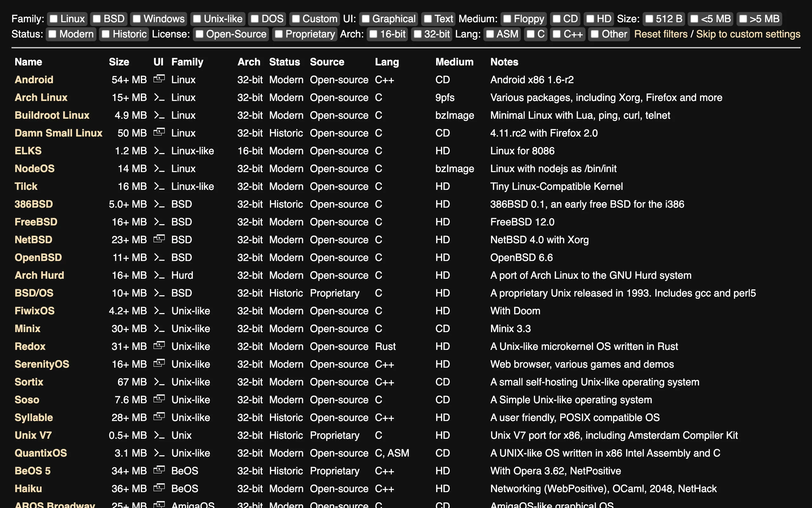Filter by 16-bit architecture

[x=373, y=34]
